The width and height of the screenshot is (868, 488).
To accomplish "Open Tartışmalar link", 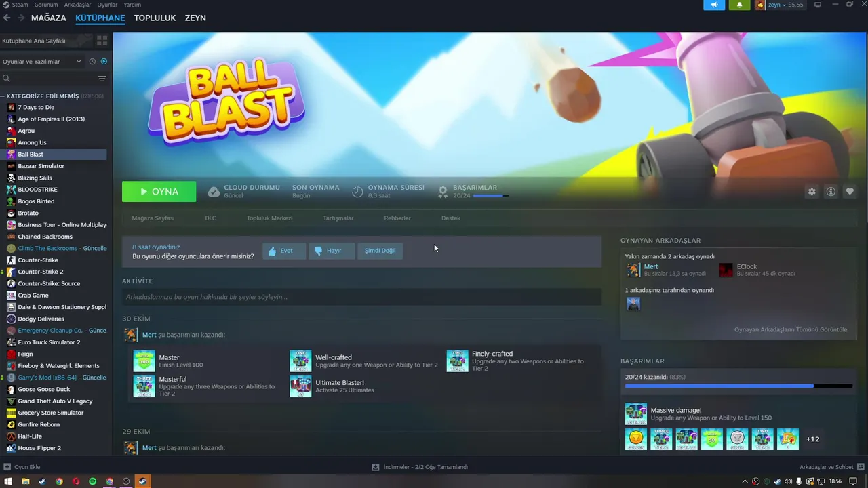I will 338,218.
